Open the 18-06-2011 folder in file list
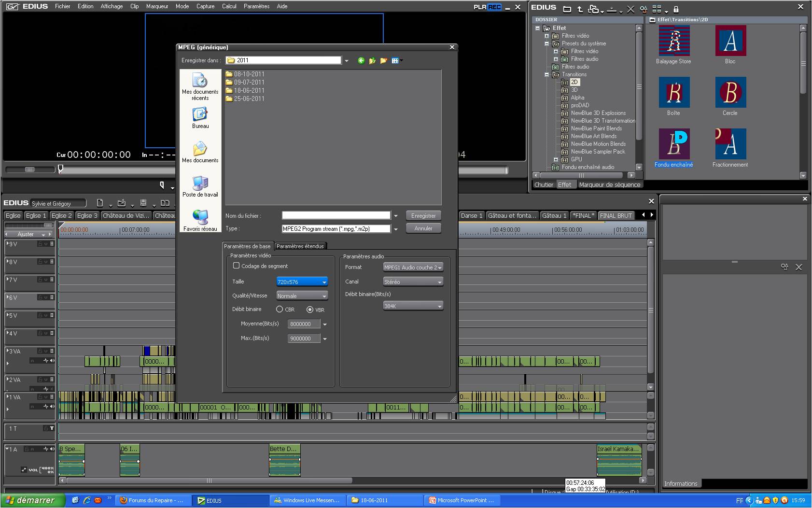The image size is (812, 508). click(245, 90)
